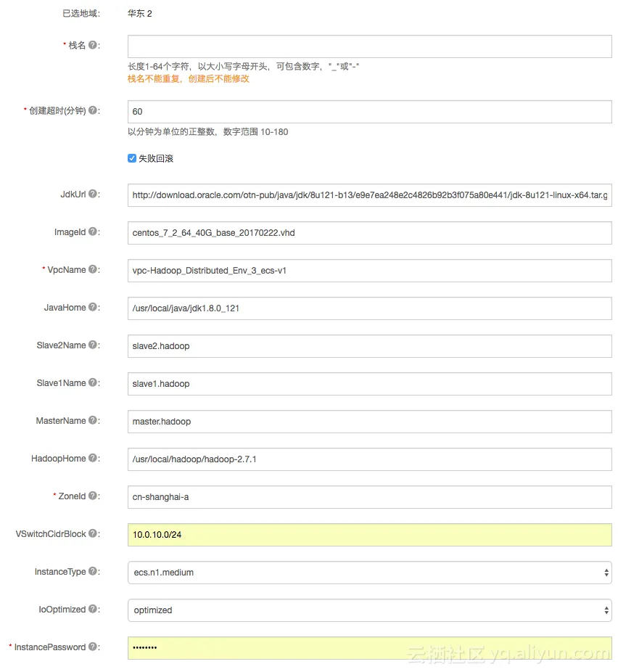
Task: Expand the IoOptimized dropdown set to optimized
Action: [x=370, y=610]
